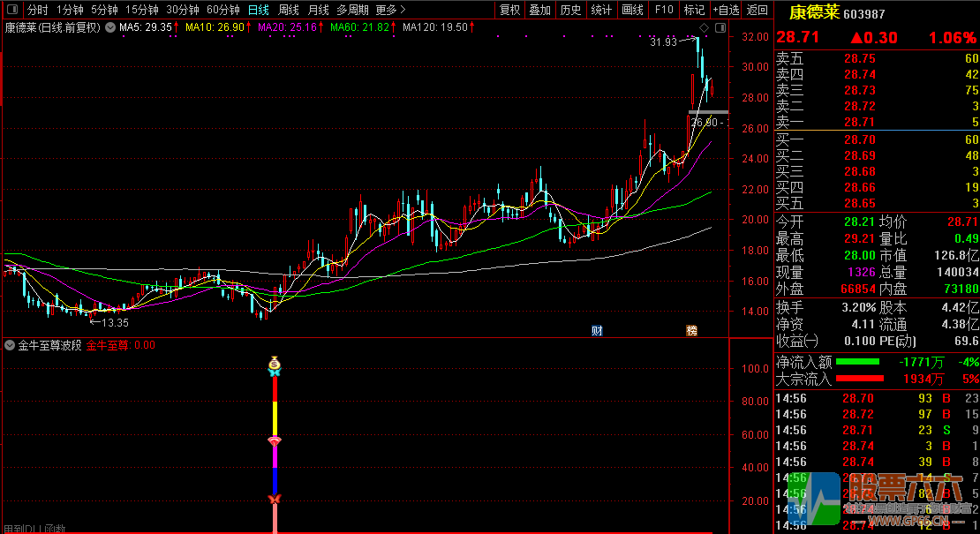Click the money bag signal icon
This screenshot has width=980, height=534.
point(275,362)
